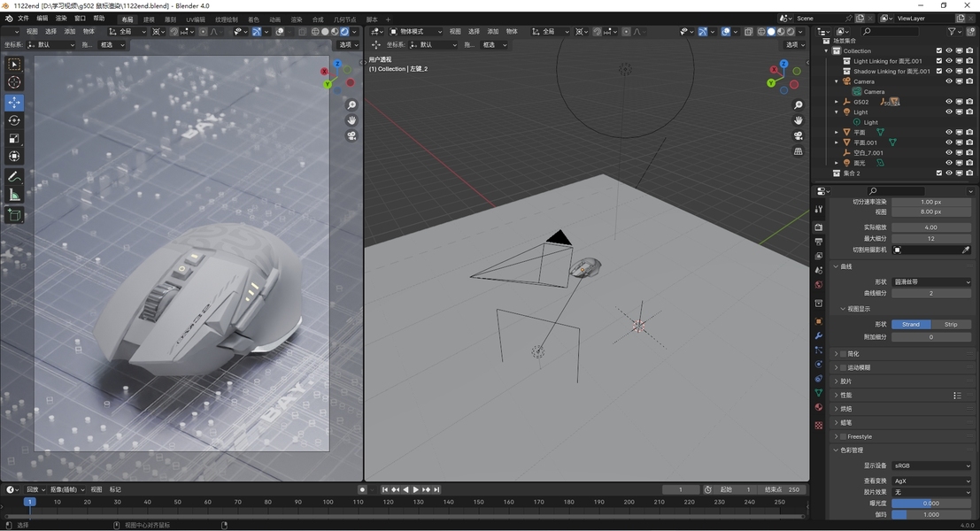The width and height of the screenshot is (980, 531).
Task: Switch right viewport to orthographic grid view
Action: tap(799, 151)
